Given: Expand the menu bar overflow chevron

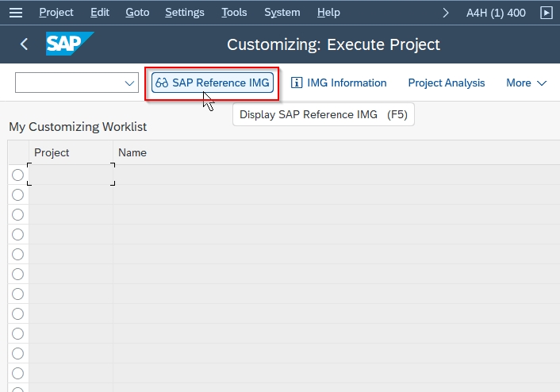Looking at the screenshot, I should (445, 13).
